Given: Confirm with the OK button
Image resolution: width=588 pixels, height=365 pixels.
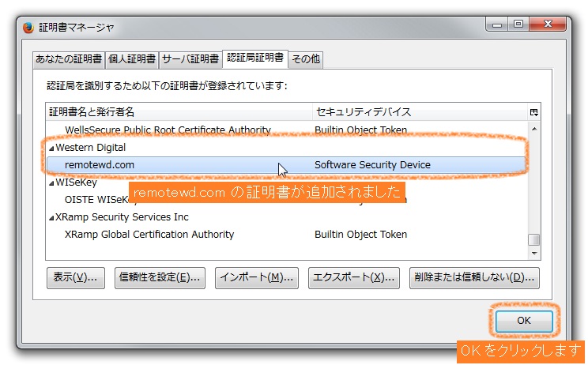Looking at the screenshot, I should [x=524, y=321].
